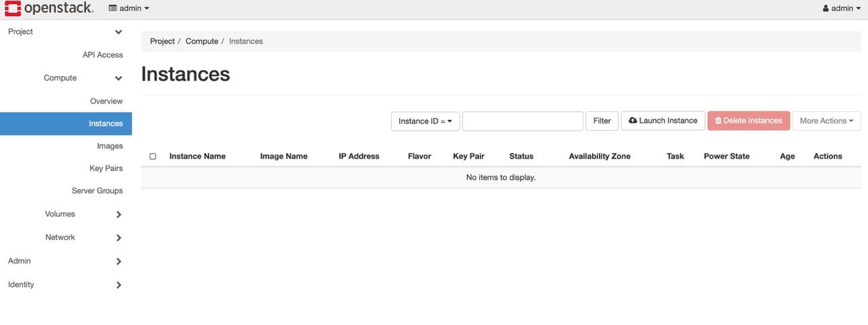Open the admin project selector dropdown
The height and width of the screenshot is (325, 868).
[129, 9]
